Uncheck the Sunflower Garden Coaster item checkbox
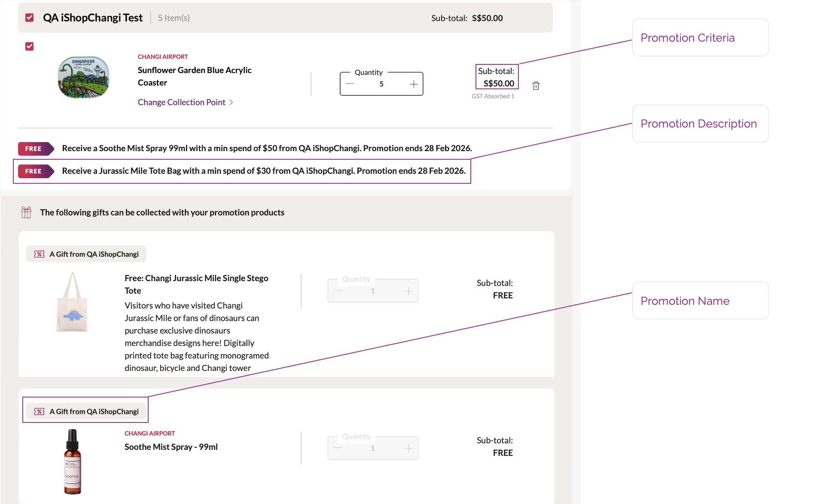The width and height of the screenshot is (829, 504). [x=30, y=46]
